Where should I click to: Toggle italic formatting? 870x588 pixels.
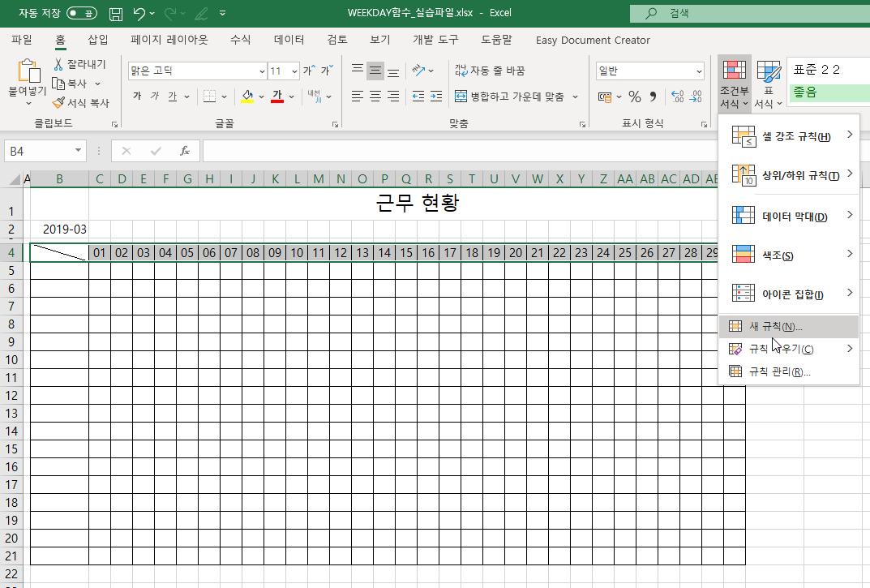tap(155, 96)
